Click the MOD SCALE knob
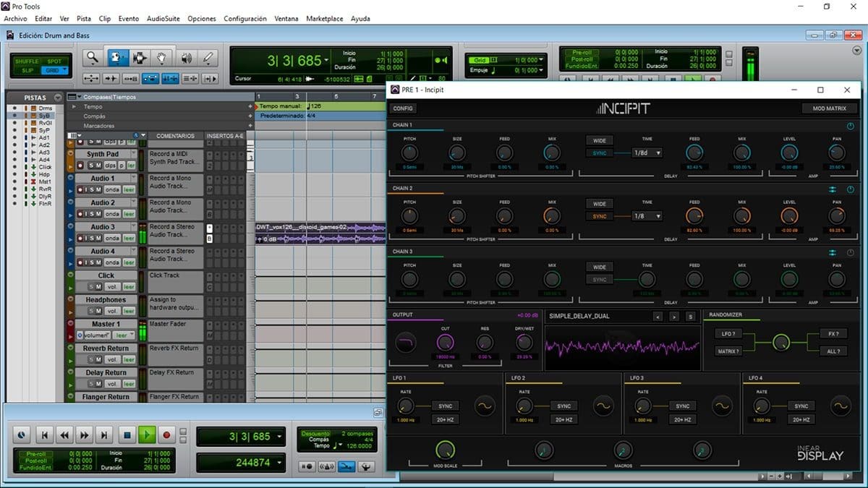 pos(445,450)
